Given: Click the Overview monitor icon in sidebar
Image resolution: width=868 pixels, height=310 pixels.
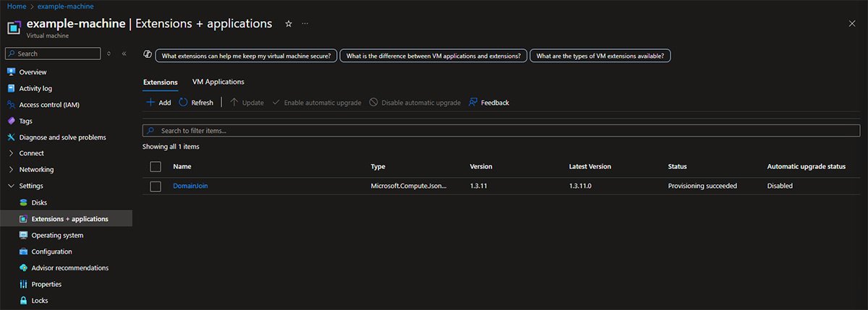Looking at the screenshot, I should (11, 72).
